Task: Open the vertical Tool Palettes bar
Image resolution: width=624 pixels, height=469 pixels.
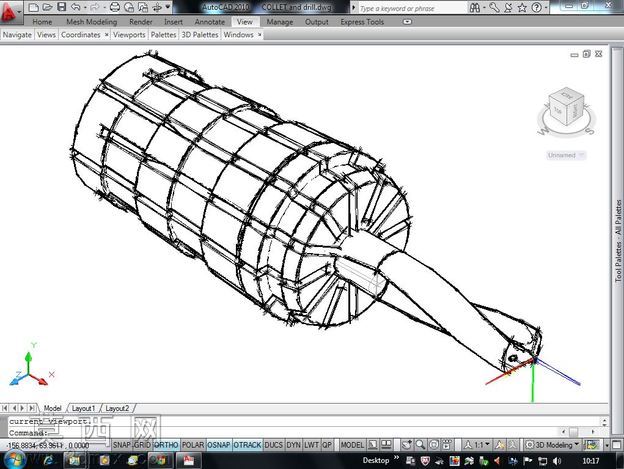Action: [618, 240]
